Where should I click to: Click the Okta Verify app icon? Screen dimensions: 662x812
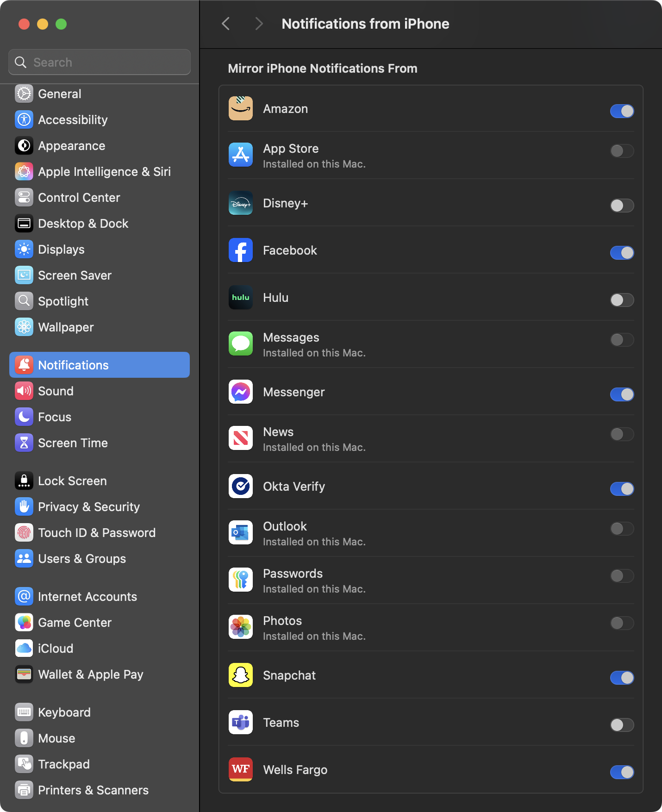241,486
